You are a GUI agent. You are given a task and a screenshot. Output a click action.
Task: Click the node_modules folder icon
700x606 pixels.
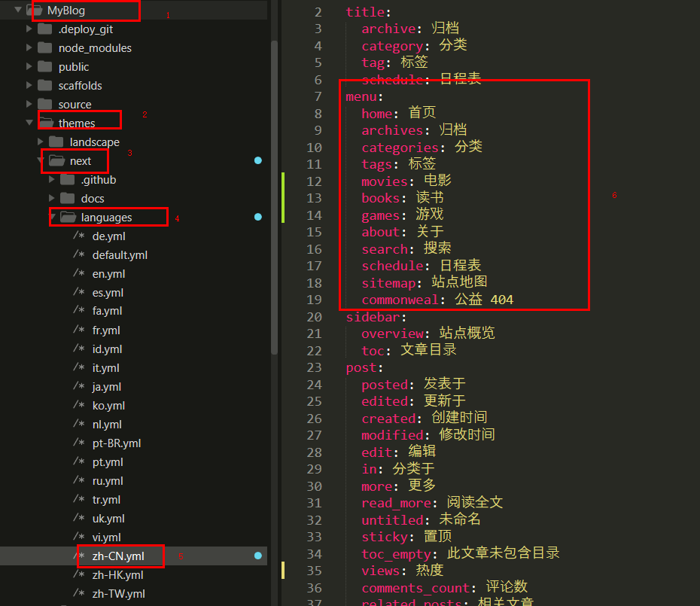(45, 48)
